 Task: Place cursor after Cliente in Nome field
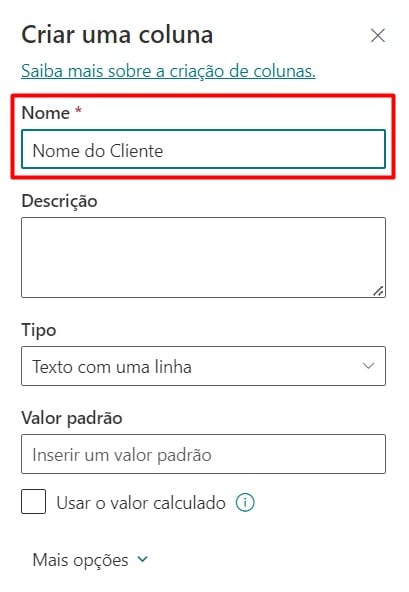(x=164, y=151)
